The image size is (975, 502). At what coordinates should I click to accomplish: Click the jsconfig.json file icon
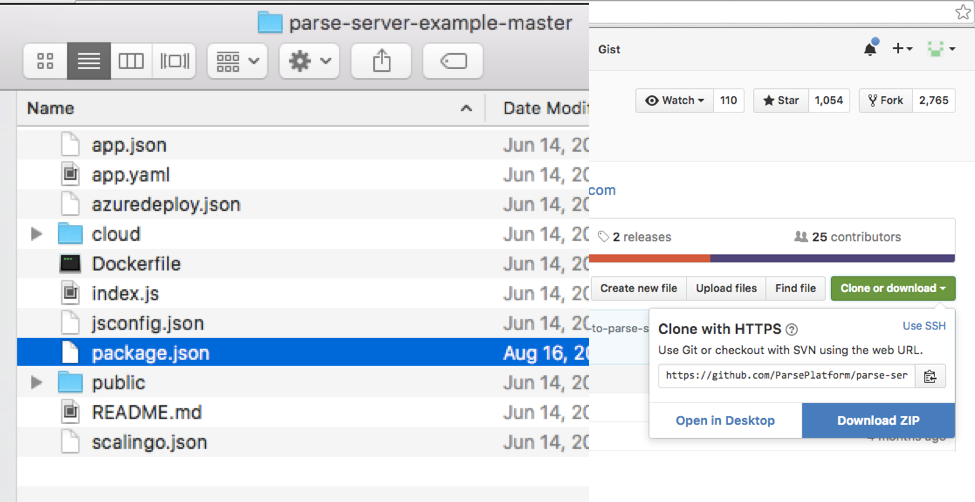pyautogui.click(x=70, y=323)
